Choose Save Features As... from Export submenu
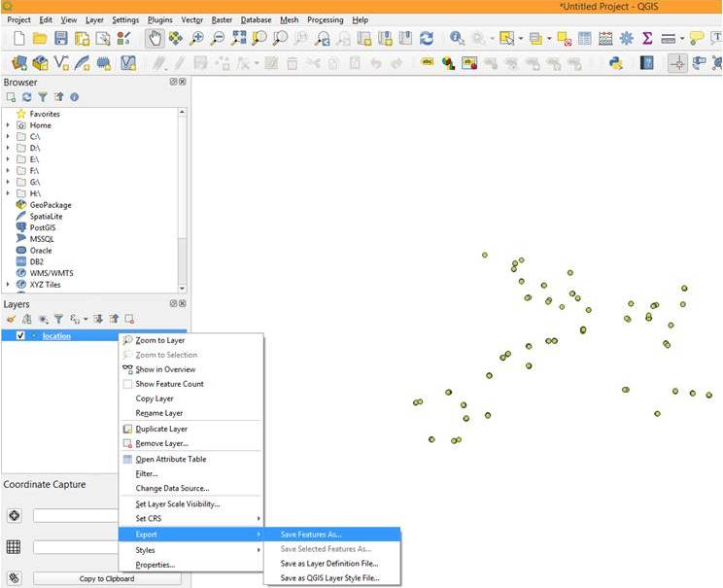The width and height of the screenshot is (723, 588). (332, 534)
